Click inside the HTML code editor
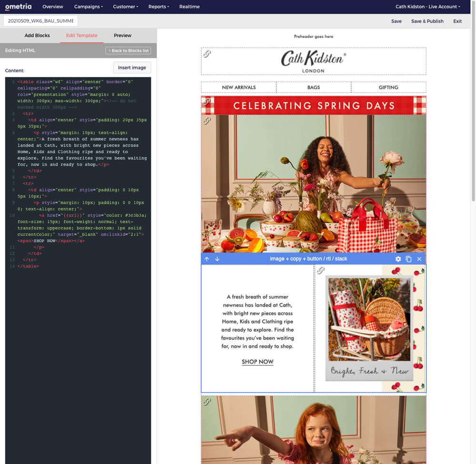 [78, 270]
